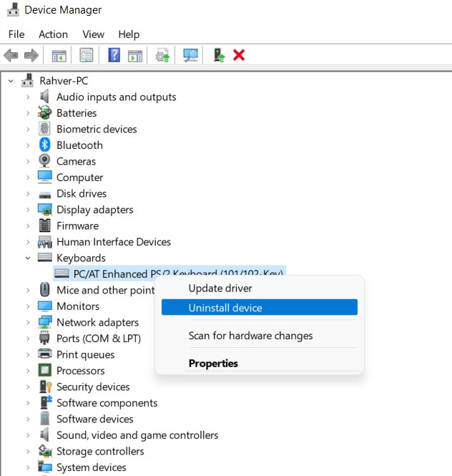Viewport: 452px width, 476px height.
Task: Collapse the Keyboards category chevron
Action: click(28, 258)
